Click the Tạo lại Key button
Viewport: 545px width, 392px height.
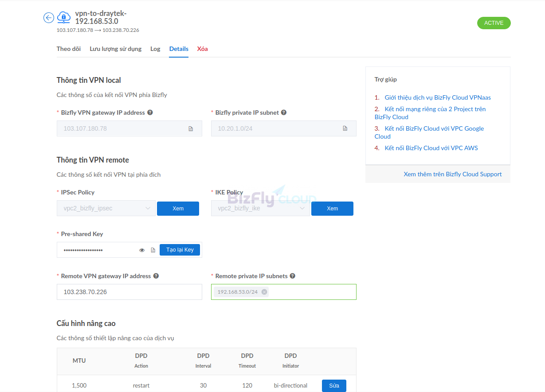coord(180,250)
